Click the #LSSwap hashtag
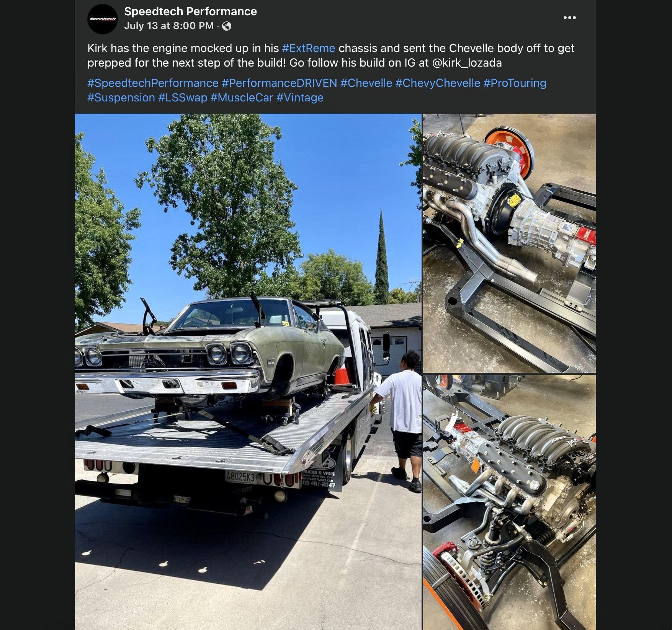The width and height of the screenshot is (672, 630). point(183,98)
